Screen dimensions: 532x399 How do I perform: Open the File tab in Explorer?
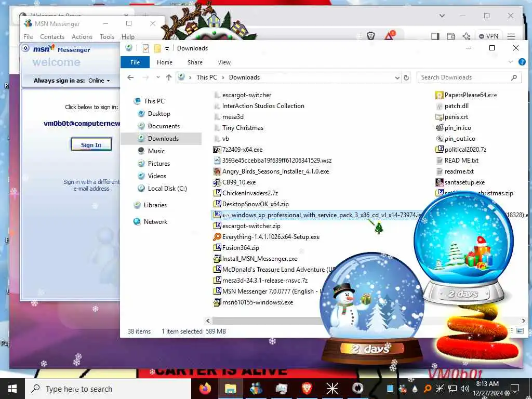coord(135,62)
